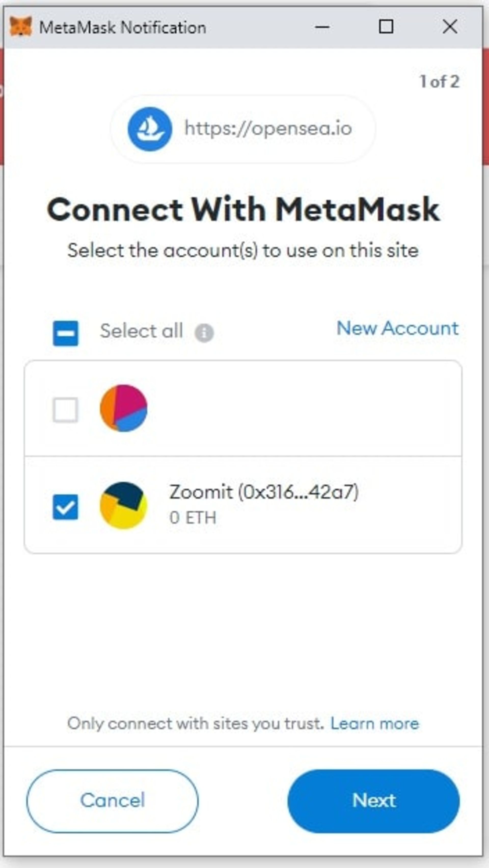Minimize the MetaMask Notification window
The width and height of the screenshot is (489, 868).
click(x=322, y=27)
